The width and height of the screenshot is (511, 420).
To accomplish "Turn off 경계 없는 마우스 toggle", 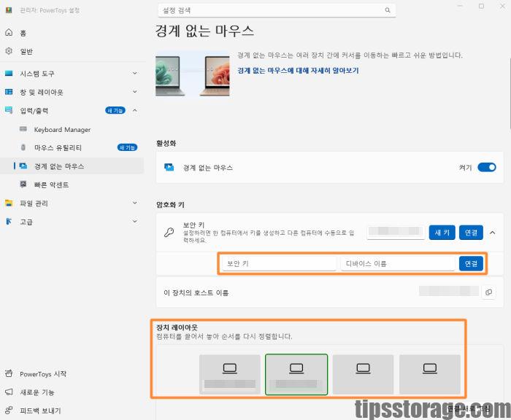I will click(x=487, y=168).
